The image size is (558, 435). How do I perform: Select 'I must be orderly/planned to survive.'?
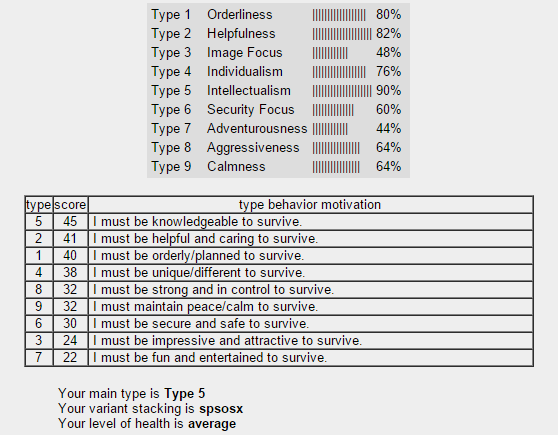[x=198, y=256]
